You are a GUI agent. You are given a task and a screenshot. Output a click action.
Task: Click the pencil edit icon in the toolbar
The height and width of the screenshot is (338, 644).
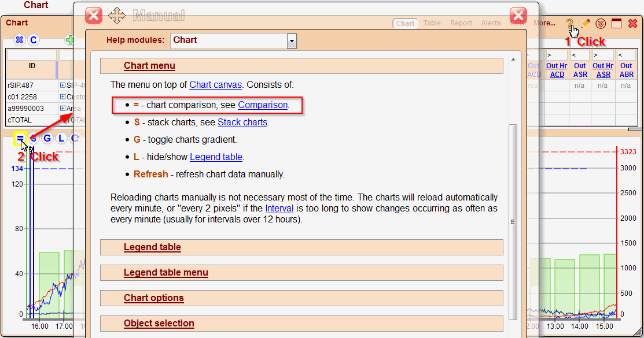coord(586,24)
